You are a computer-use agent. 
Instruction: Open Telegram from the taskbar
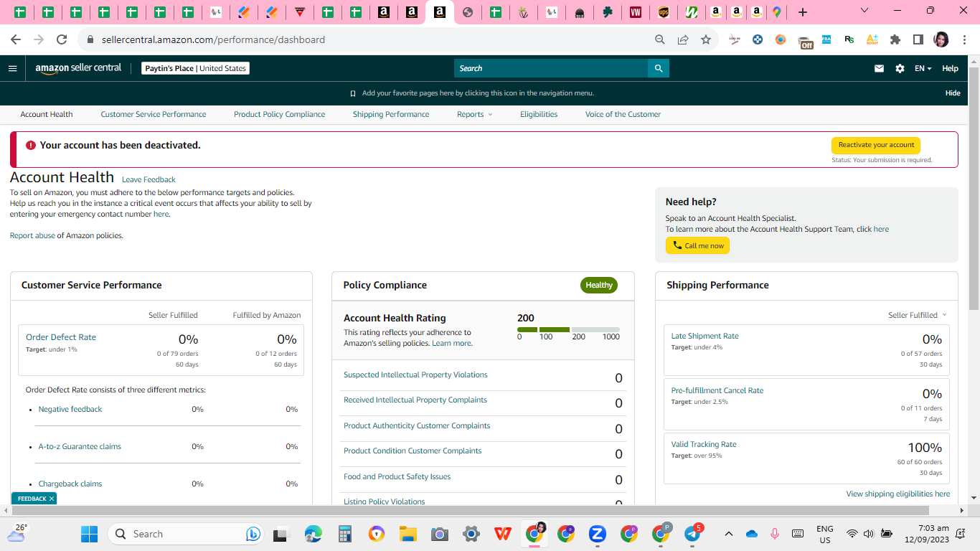(x=692, y=534)
